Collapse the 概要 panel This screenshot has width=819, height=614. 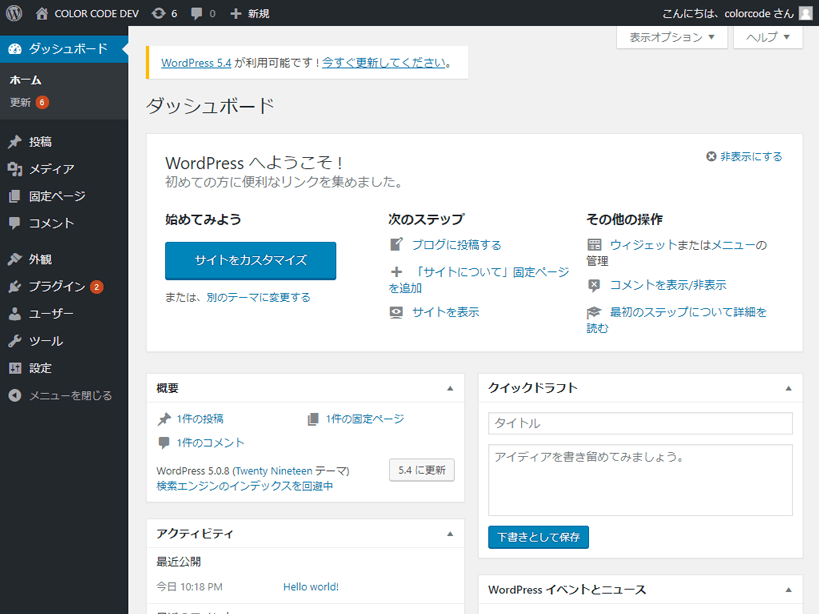450,388
